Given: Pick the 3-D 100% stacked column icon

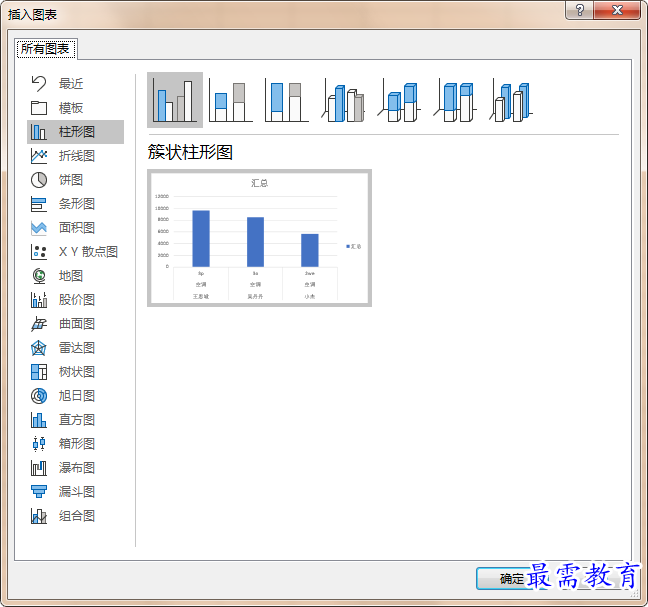Looking at the screenshot, I should pyautogui.click(x=455, y=100).
